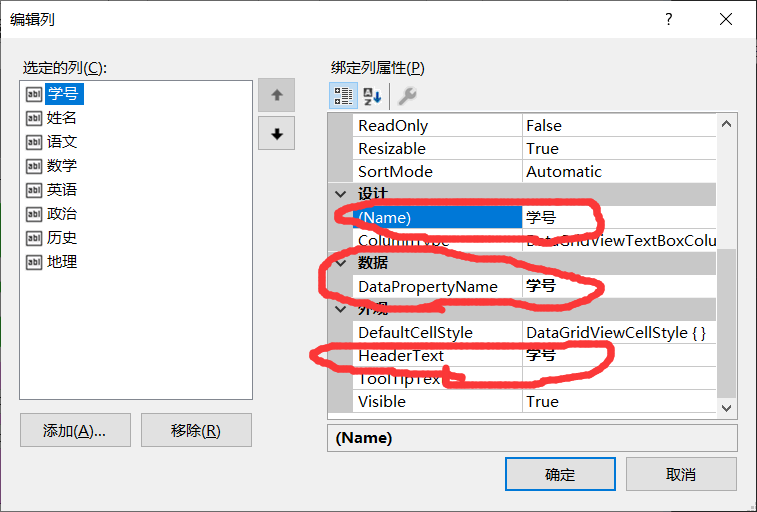Click the text box icon beside 历史

point(34,238)
